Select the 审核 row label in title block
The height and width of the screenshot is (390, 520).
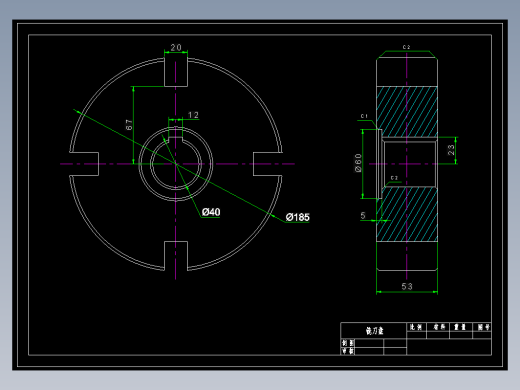pyautogui.click(x=348, y=351)
